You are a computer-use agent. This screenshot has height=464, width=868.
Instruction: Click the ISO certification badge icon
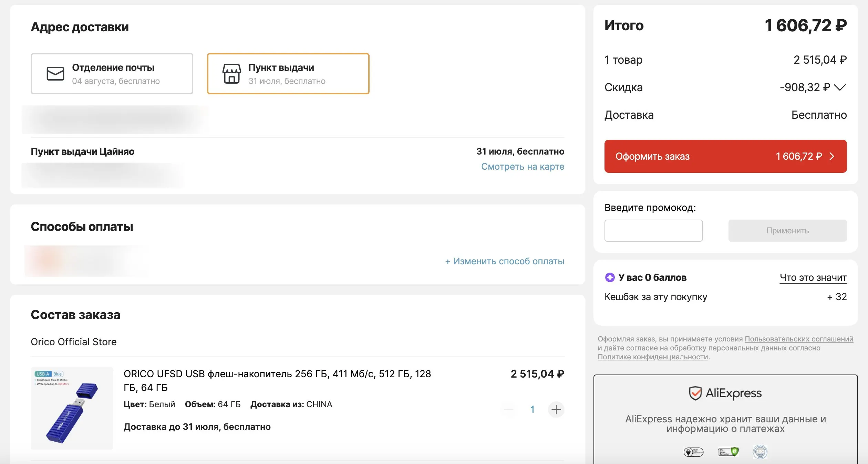(x=760, y=452)
